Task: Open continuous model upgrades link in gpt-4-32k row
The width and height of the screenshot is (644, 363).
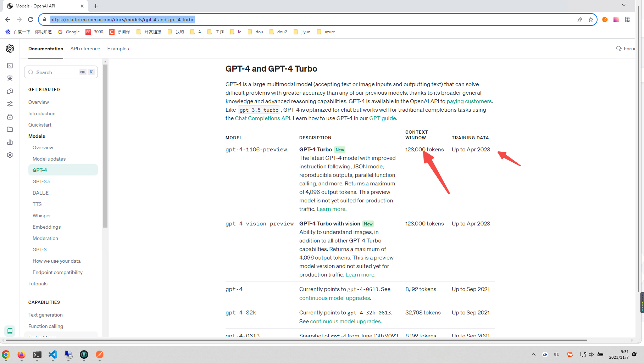Action: (x=345, y=321)
